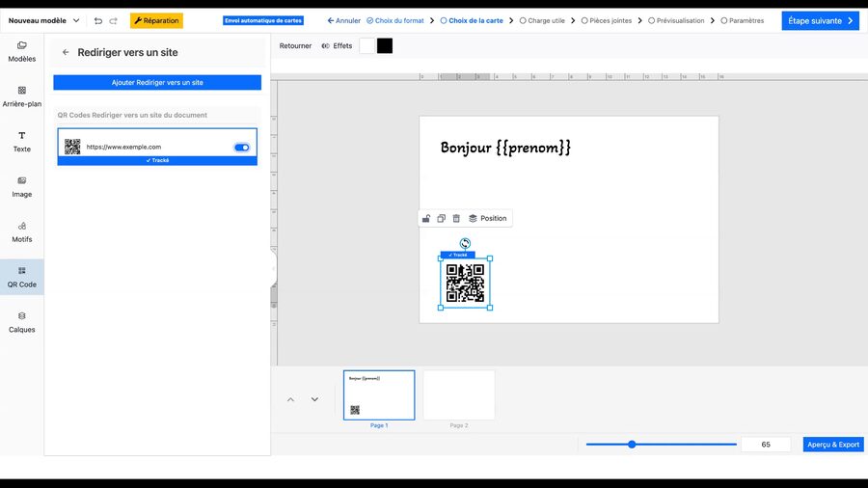Image resolution: width=868 pixels, height=488 pixels.
Task: Disable tracking toggle for exemple.com QR
Action: [x=242, y=148]
